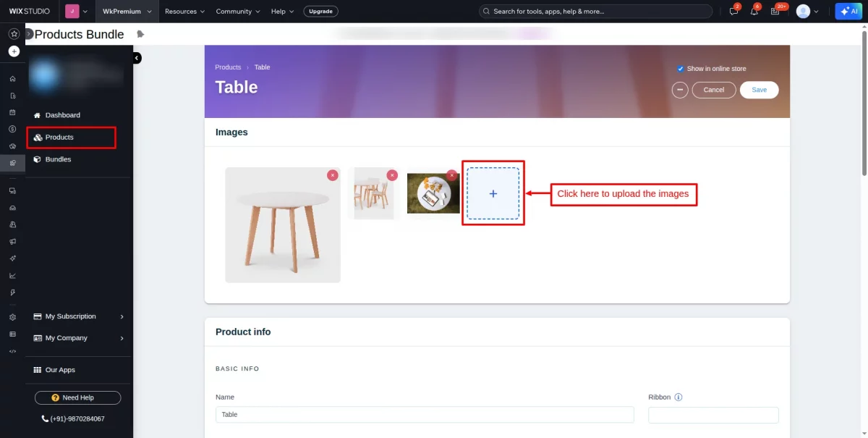
Task: Remove the large table image via its red X
Action: (x=333, y=175)
